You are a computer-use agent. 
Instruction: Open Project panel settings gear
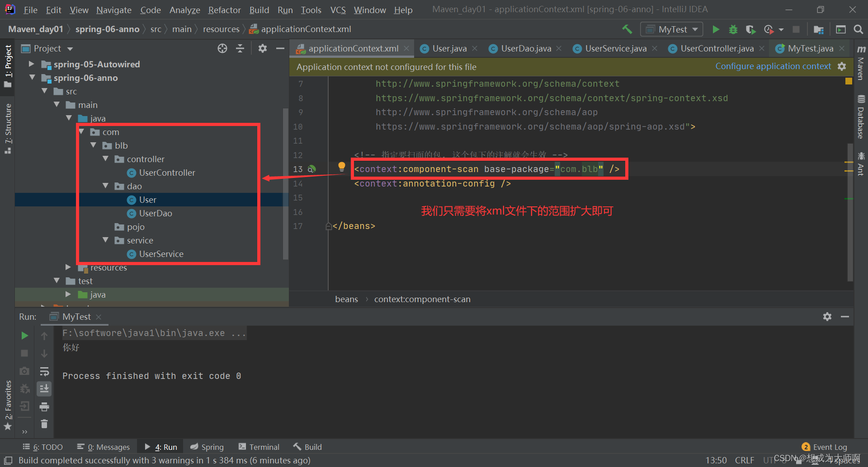coord(262,48)
